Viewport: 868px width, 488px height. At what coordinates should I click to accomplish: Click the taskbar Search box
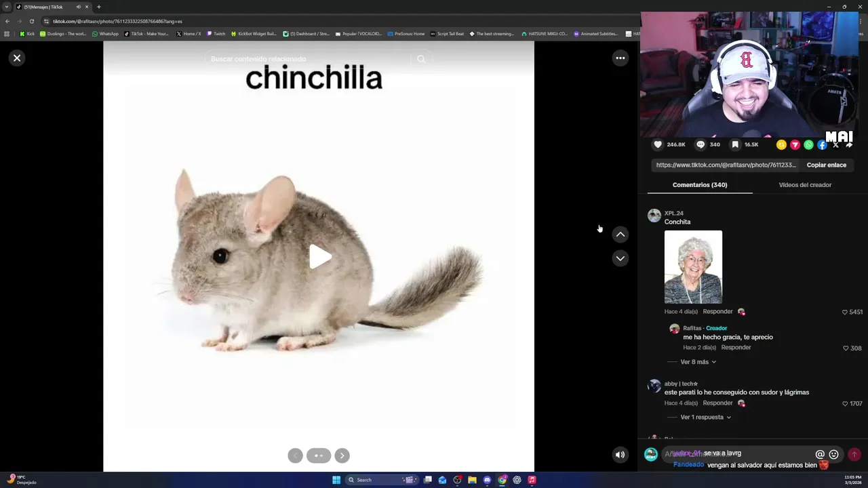coord(382,480)
